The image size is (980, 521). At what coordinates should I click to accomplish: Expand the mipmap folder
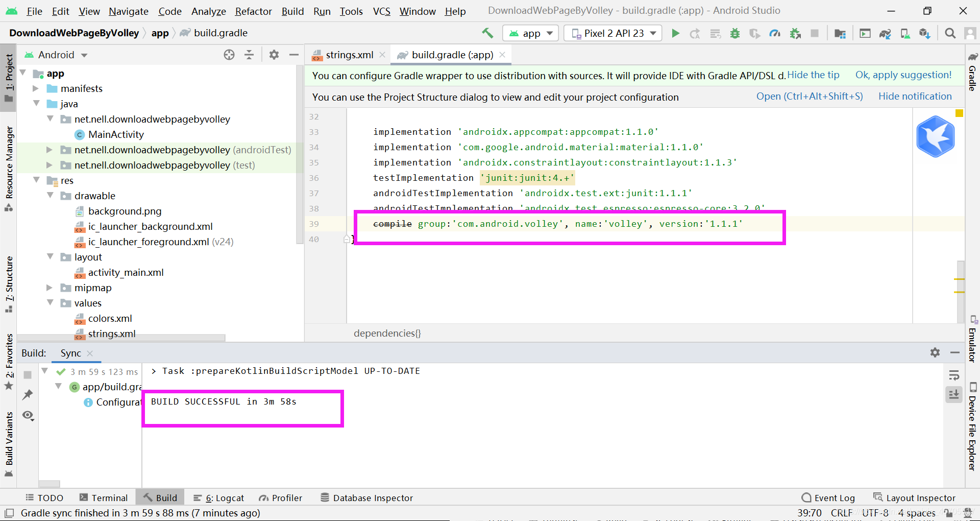pos(50,288)
